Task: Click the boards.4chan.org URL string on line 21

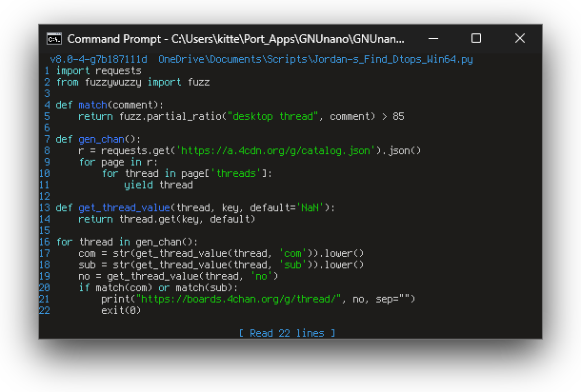Action: coord(238,299)
